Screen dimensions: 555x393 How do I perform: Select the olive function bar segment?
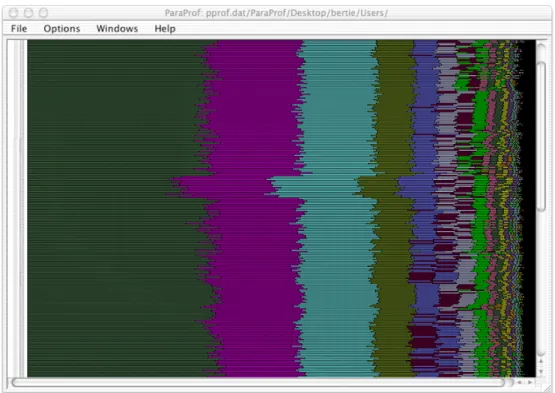coord(393,209)
